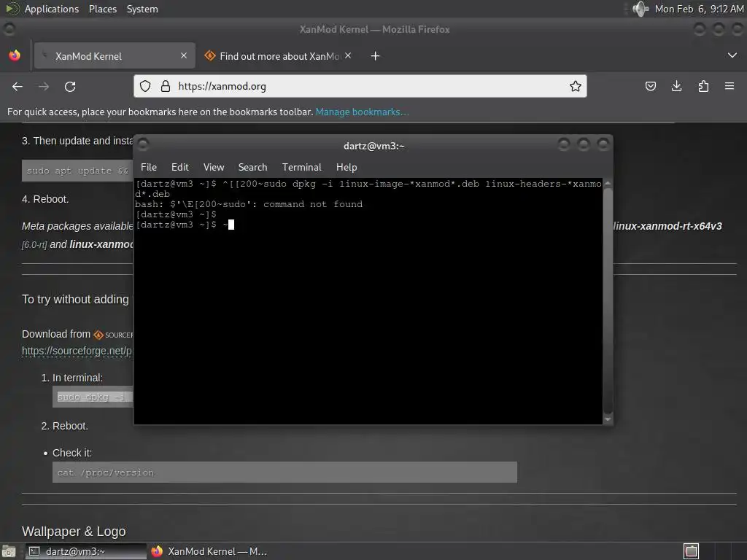Select XanMod Kernel window in the bottom taskbar
Screen dimensions: 747x560
(209, 551)
